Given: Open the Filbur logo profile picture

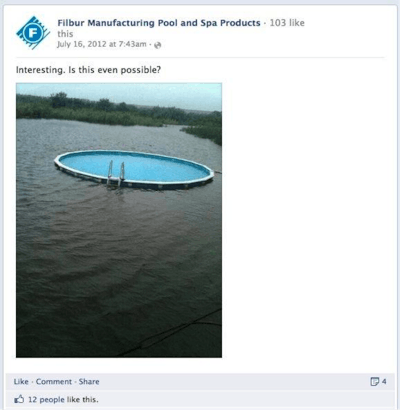Looking at the screenshot, I should pyautogui.click(x=33, y=33).
